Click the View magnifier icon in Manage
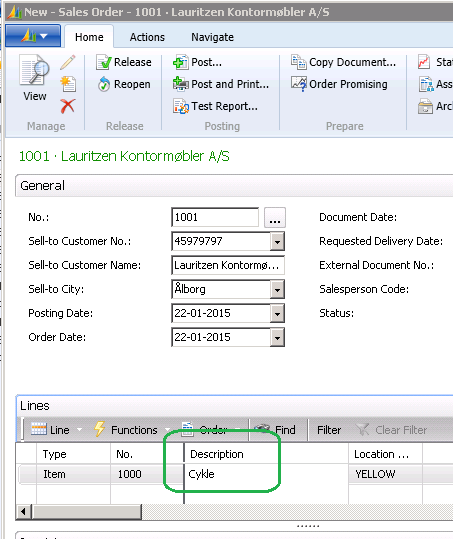The height and width of the screenshot is (539, 453). [x=34, y=71]
